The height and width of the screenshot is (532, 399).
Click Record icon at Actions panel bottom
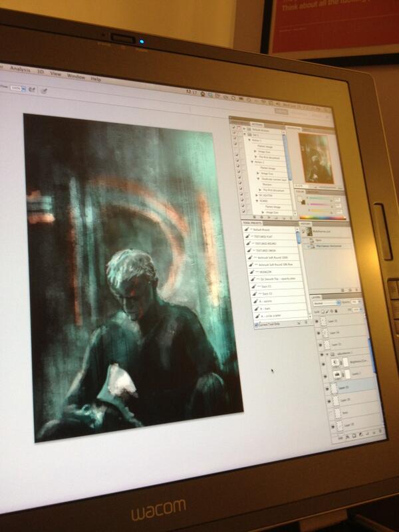tap(262, 217)
